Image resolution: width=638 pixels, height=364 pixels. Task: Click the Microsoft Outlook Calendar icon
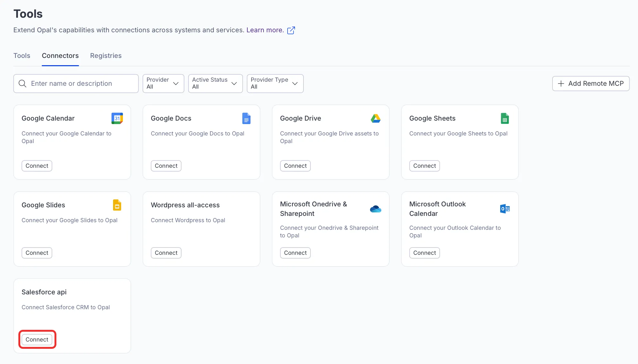[x=505, y=209]
